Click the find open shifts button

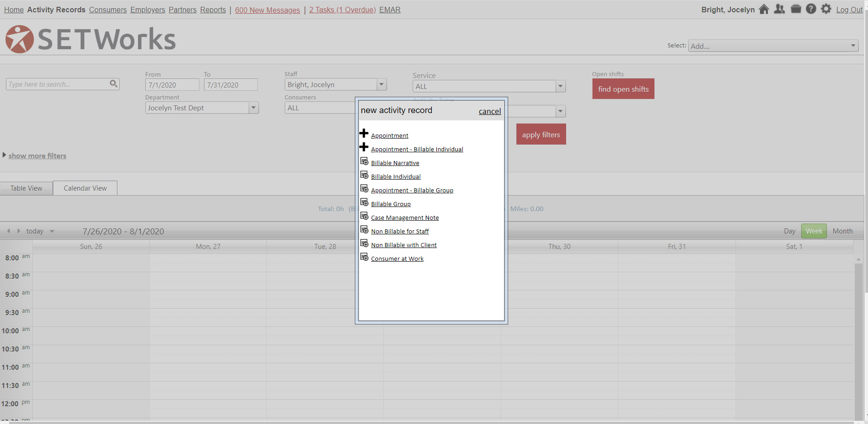click(x=623, y=89)
